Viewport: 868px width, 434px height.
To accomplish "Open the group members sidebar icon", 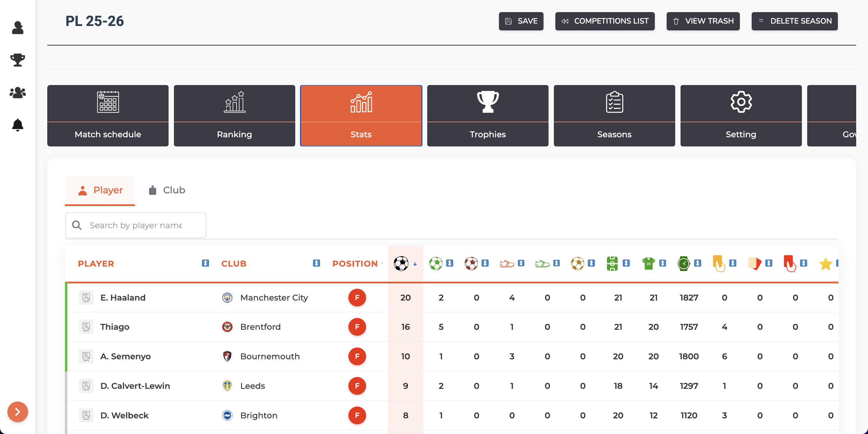I will (17, 93).
